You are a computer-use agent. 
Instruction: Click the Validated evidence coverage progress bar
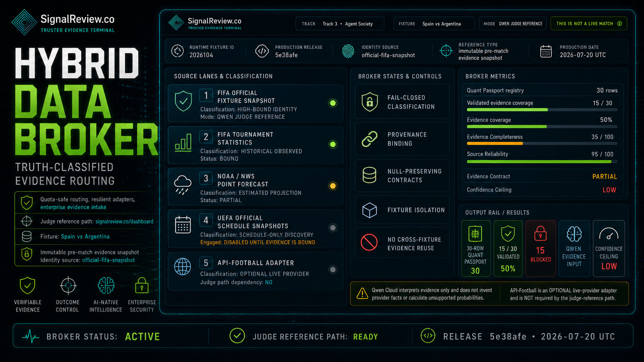542,110
